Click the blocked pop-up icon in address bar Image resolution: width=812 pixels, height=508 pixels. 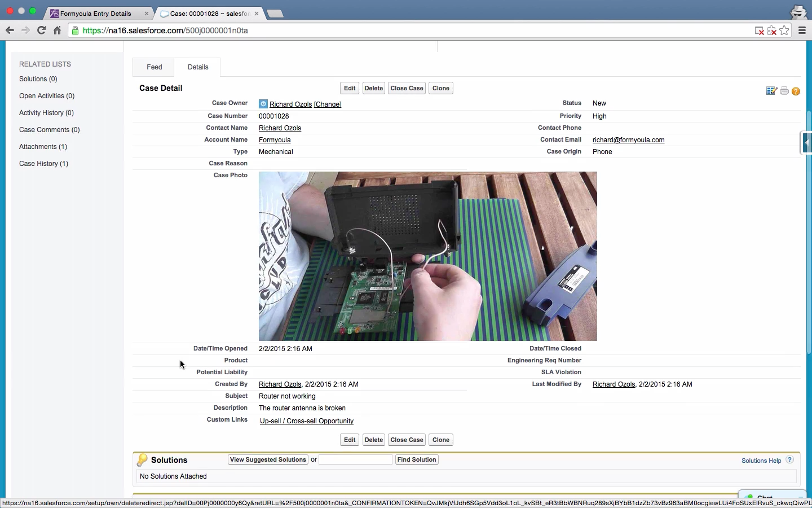coord(760,30)
